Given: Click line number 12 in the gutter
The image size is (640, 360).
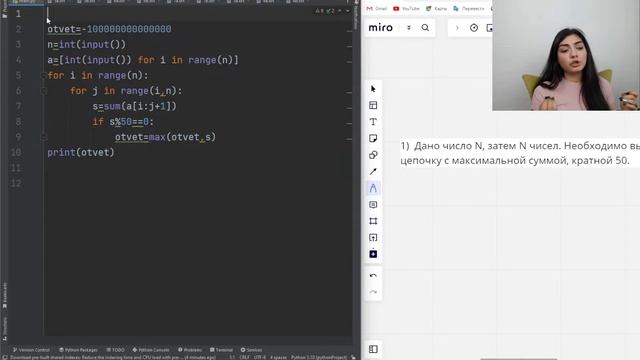Looking at the screenshot, I should tap(16, 183).
